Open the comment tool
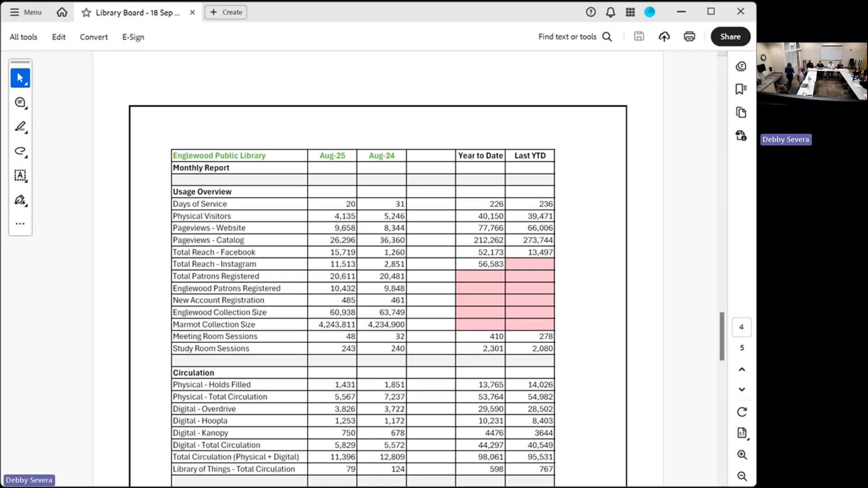Screen dimensions: 868x488 point(20,103)
